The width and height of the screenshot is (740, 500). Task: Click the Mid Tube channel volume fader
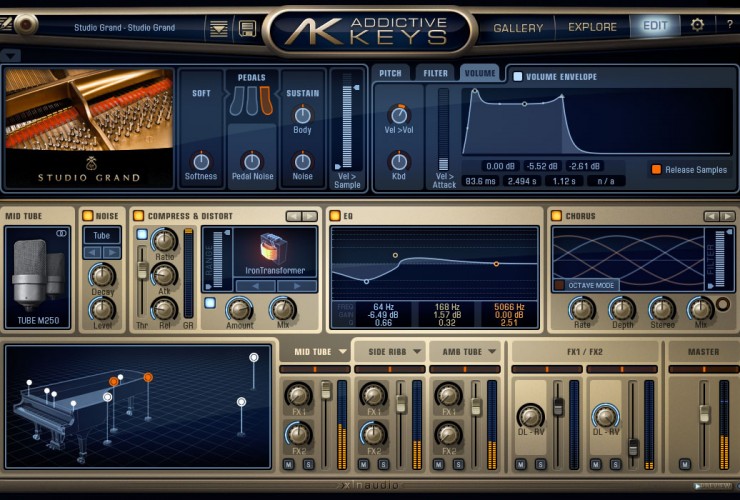coord(326,390)
